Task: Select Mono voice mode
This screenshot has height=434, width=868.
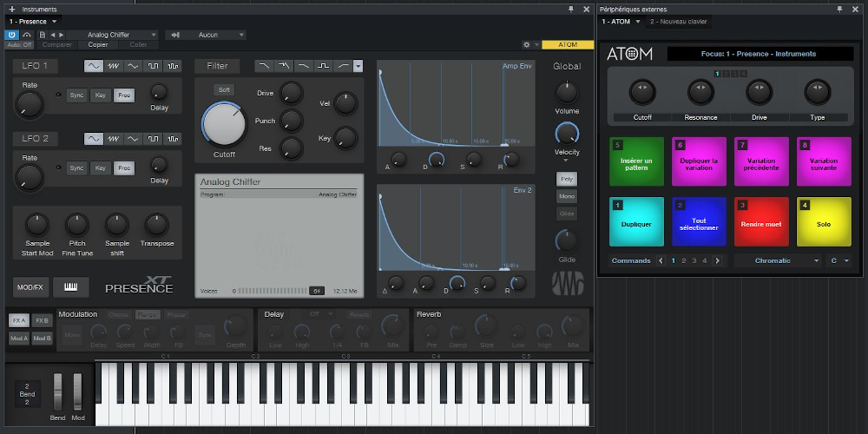Action: click(567, 196)
